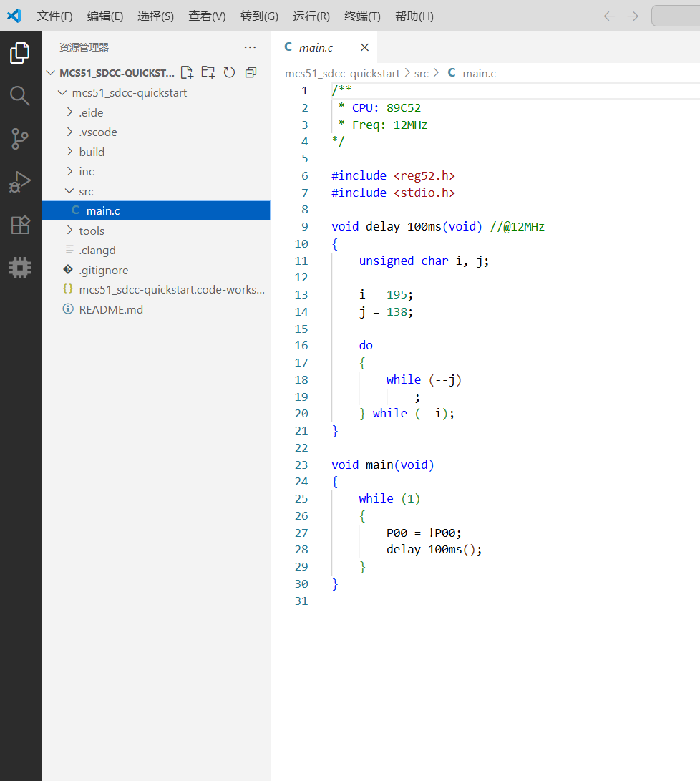Click the New File icon in explorer

[x=187, y=72]
